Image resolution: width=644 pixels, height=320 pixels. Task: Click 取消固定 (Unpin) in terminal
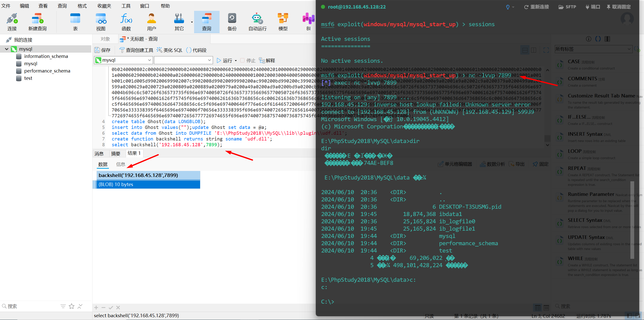click(619, 7)
